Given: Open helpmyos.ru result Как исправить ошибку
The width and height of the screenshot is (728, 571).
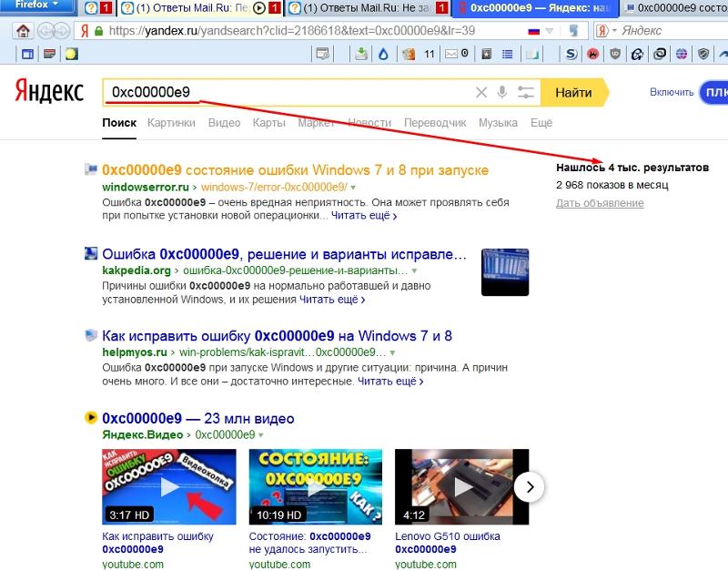Looking at the screenshot, I should coord(278,336).
